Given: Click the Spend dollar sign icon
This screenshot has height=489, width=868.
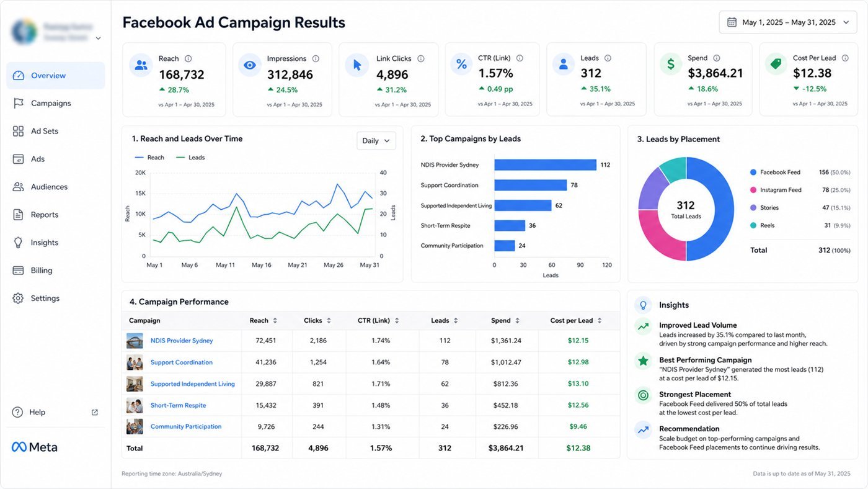Looking at the screenshot, I should pos(670,64).
